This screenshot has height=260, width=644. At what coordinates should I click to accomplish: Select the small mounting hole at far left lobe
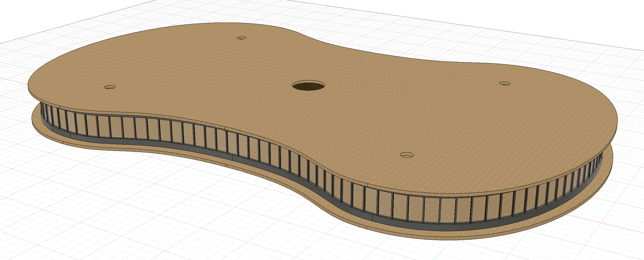110,87
